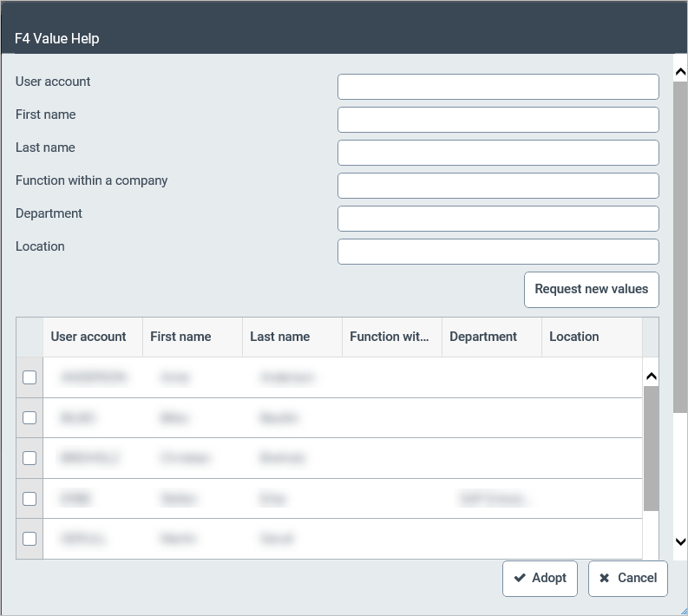This screenshot has width=688, height=616.
Task: Click the Request new values button
Action: [x=591, y=289]
